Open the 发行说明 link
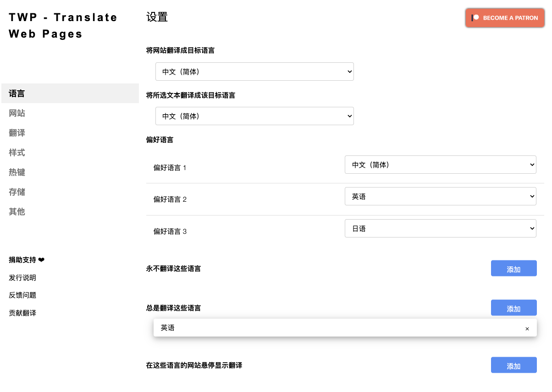This screenshot has height=392, width=552. click(22, 278)
